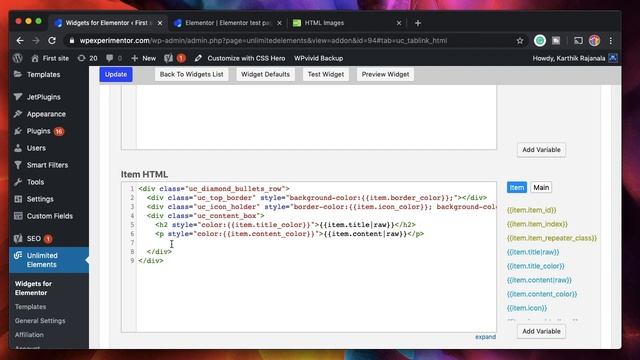Open the Templates submenu under Unlimited Elements
Screen dimensions: 640x360
[31, 307]
